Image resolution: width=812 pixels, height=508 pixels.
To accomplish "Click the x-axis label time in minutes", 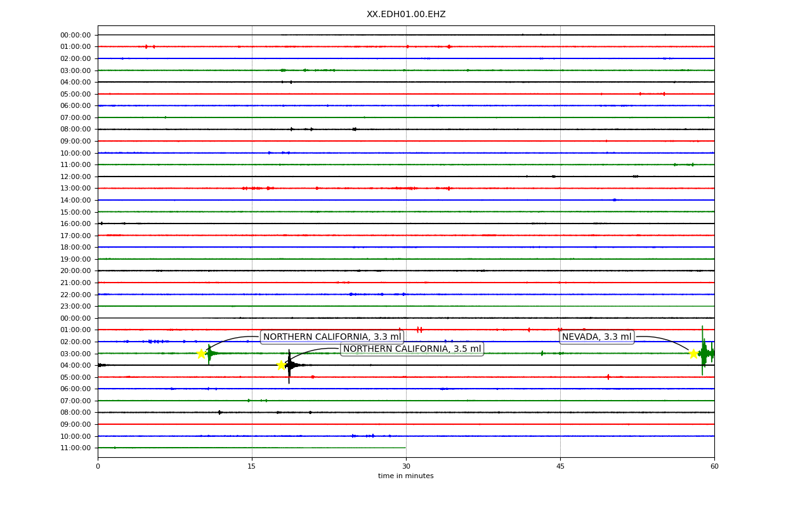I will (406, 476).
